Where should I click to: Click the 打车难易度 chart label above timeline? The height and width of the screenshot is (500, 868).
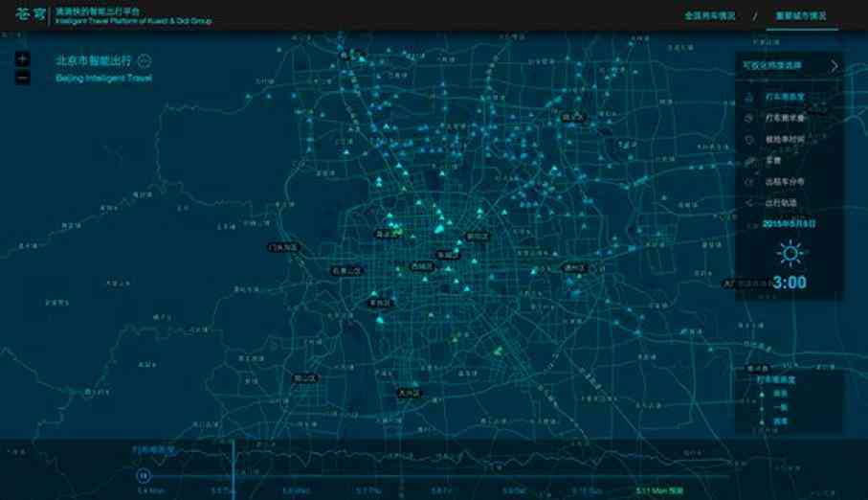153,449
